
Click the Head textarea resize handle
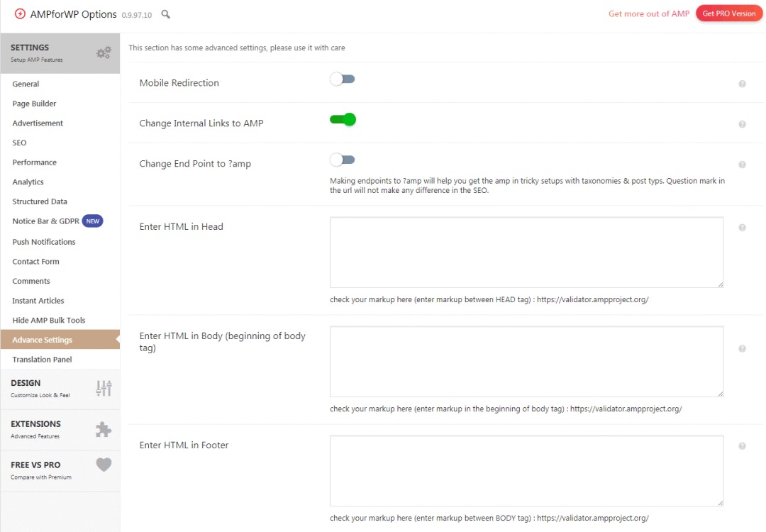[x=721, y=284]
